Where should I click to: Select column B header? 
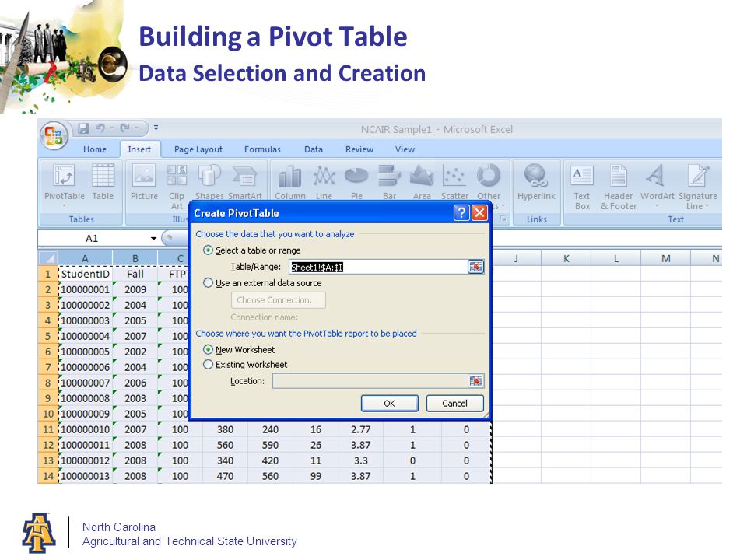point(135,258)
